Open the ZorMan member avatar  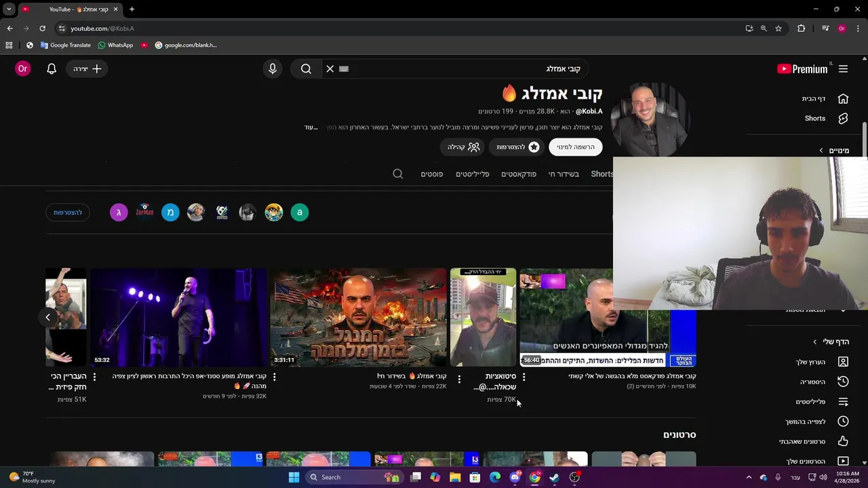point(144,212)
